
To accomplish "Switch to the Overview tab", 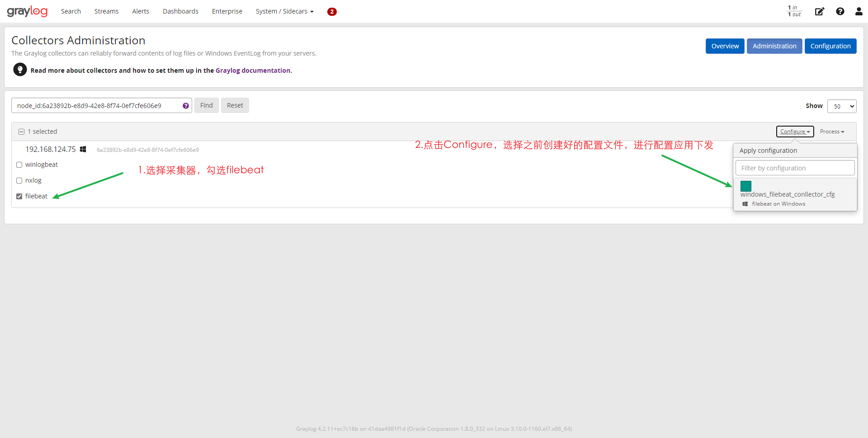I will point(725,46).
